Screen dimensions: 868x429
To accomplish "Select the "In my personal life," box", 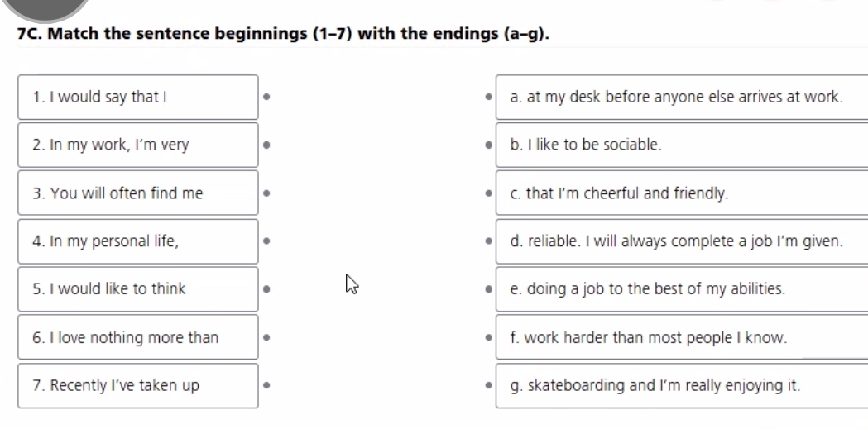I will click(x=137, y=241).
